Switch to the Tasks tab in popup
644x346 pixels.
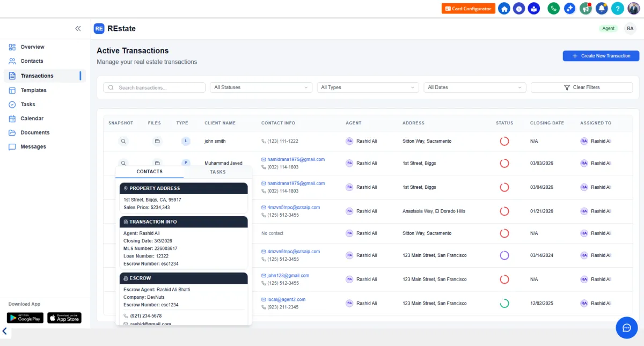coord(217,172)
